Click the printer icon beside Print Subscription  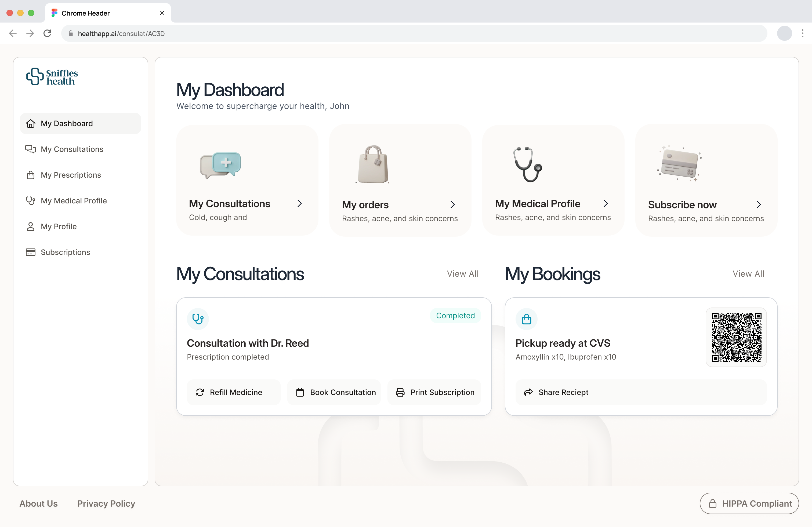coord(400,392)
